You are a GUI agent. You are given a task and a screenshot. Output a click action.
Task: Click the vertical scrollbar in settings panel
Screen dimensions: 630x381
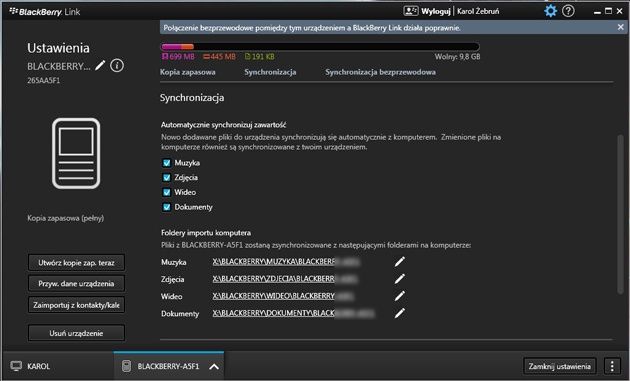pos(621,215)
